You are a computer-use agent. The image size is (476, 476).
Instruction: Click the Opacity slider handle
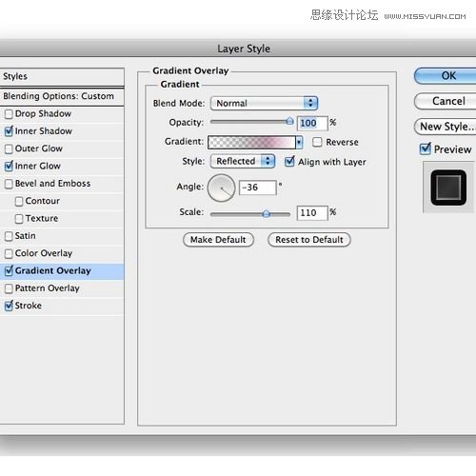pyautogui.click(x=289, y=121)
